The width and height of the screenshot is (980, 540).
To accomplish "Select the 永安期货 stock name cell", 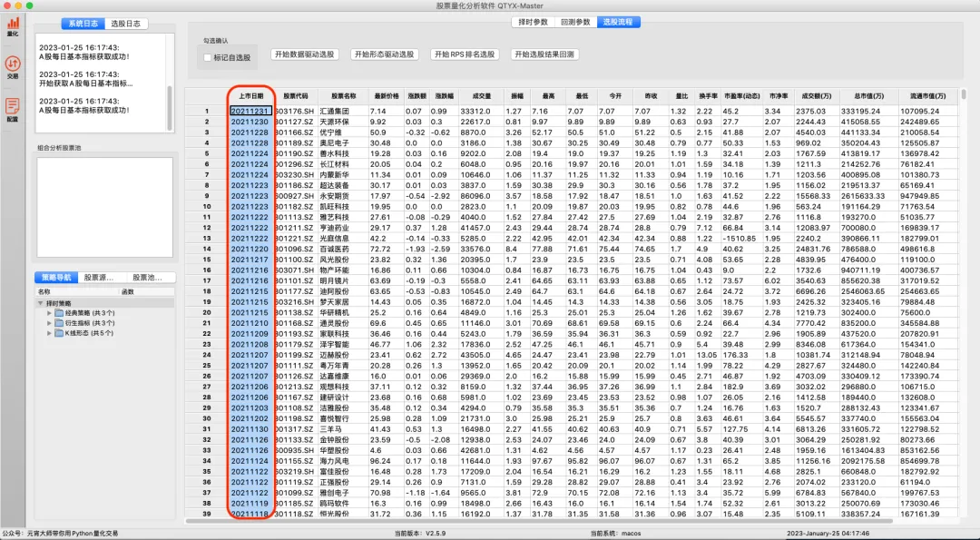I will [x=343, y=196].
